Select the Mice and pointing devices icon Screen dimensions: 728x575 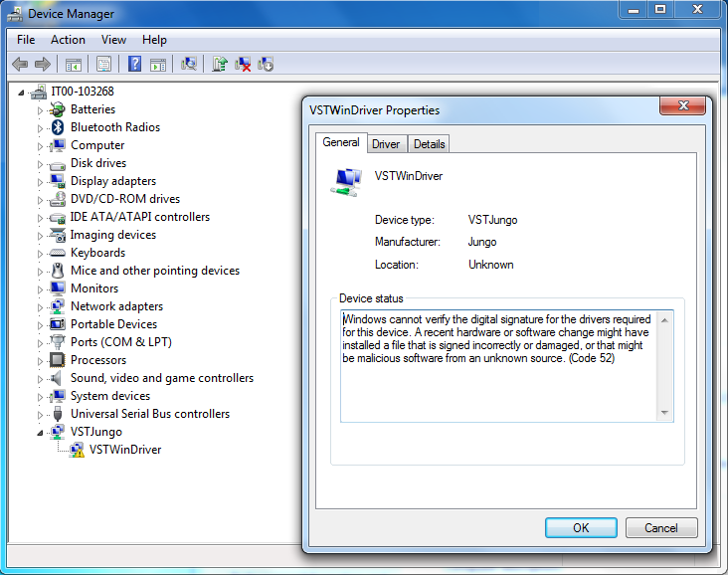tap(58, 271)
